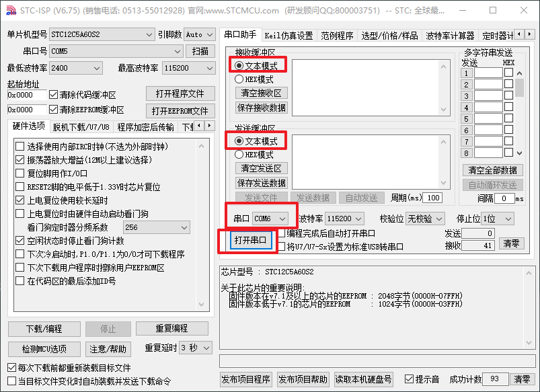Click 清空接收区 button
Viewport: 540px width, 392px height.
pyautogui.click(x=261, y=93)
